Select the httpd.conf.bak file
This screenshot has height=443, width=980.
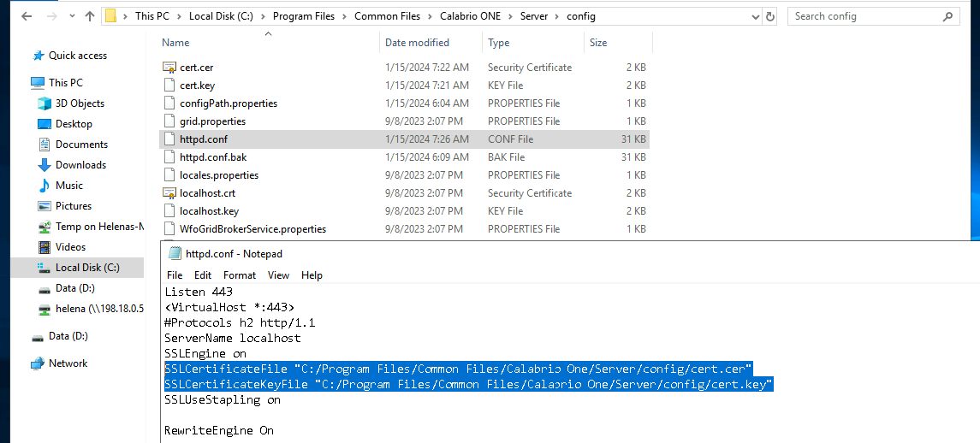click(213, 157)
